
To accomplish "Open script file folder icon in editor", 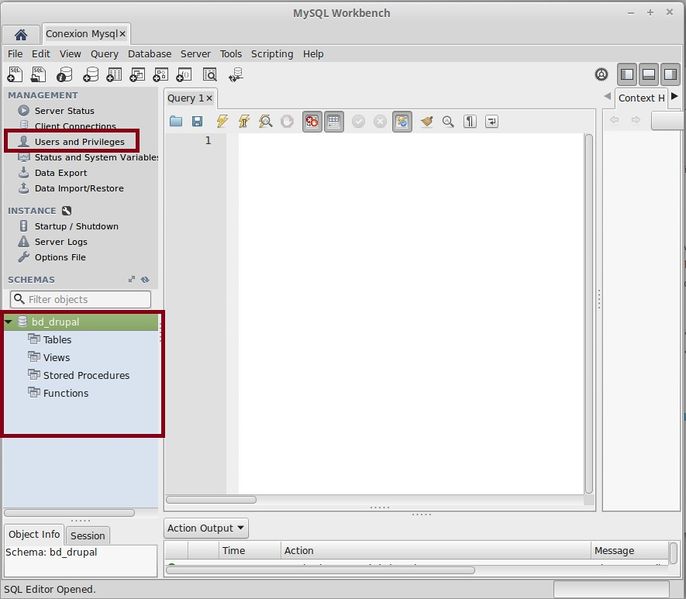I will [x=176, y=121].
